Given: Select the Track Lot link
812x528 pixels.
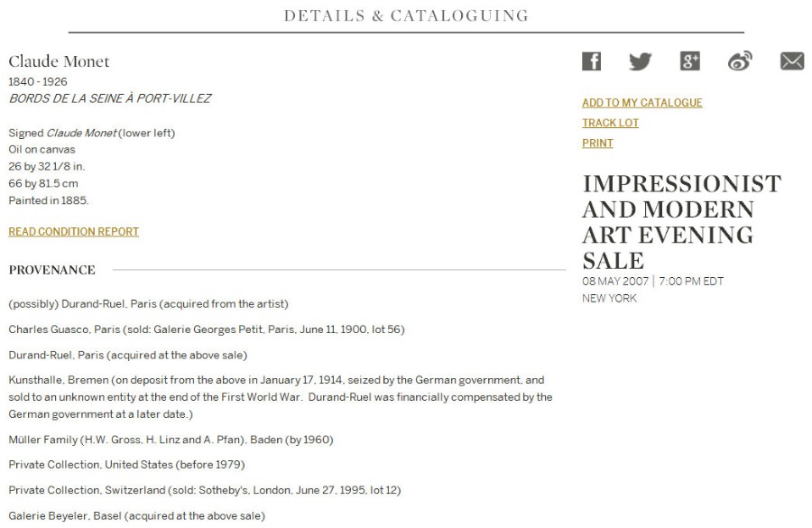Looking at the screenshot, I should (610, 123).
